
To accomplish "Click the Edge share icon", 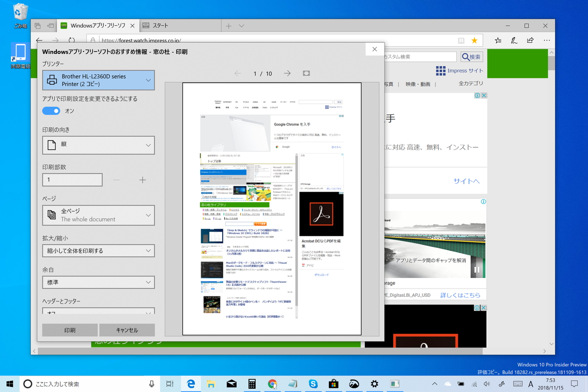I will click(x=530, y=40).
